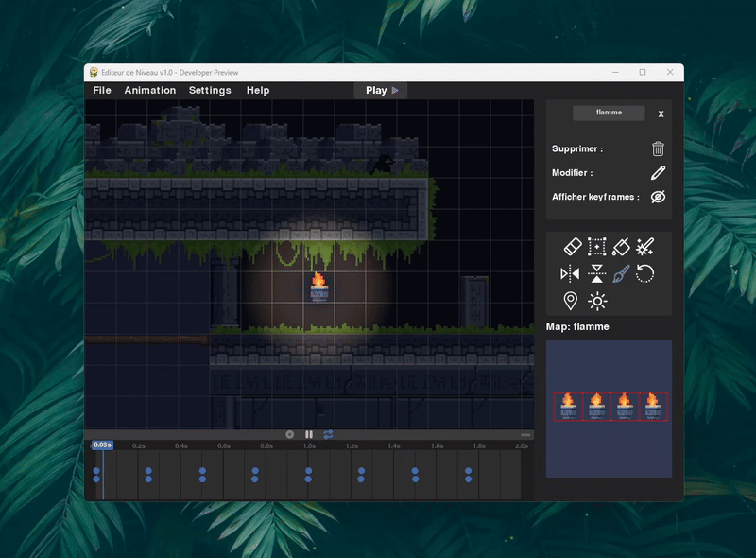Flip the selection vertically
756x558 pixels.
[596, 273]
